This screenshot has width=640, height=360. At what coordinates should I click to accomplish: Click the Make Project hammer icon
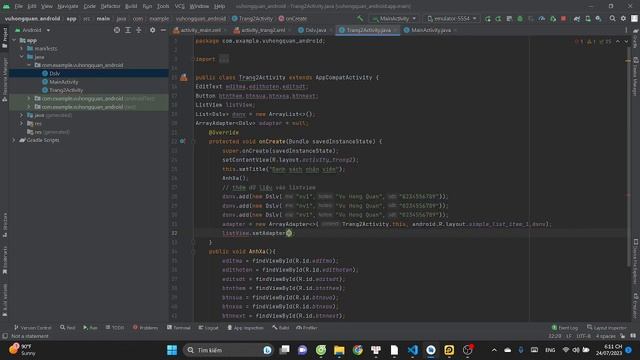(360, 18)
